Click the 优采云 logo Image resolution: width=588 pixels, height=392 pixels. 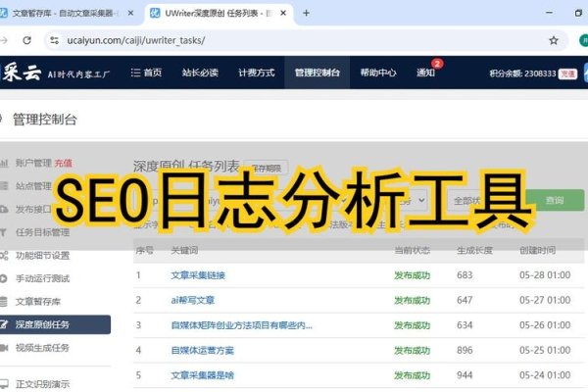coord(21,72)
